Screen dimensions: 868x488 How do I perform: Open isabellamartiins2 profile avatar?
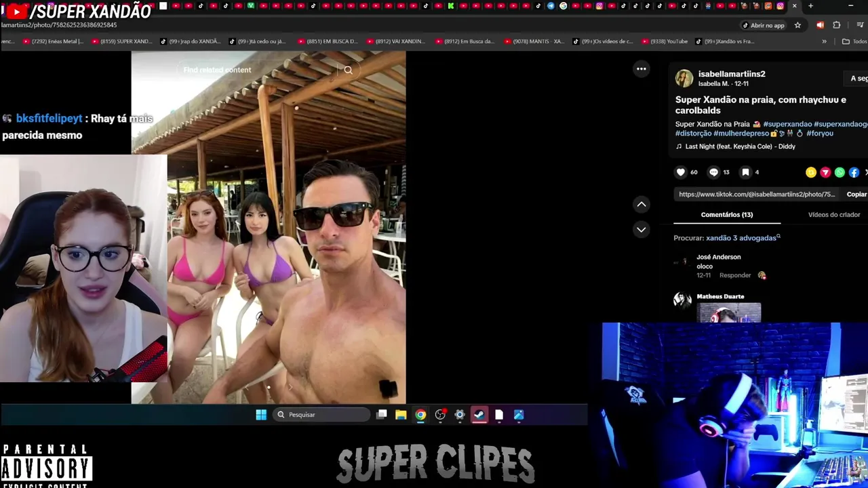(x=684, y=79)
